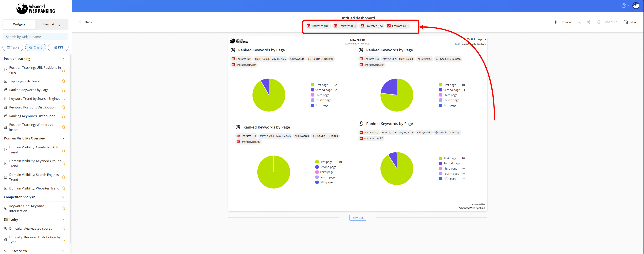Select Ranked Keywords by Page sidebar widget
This screenshot has height=254, width=644.
pyautogui.click(x=29, y=90)
